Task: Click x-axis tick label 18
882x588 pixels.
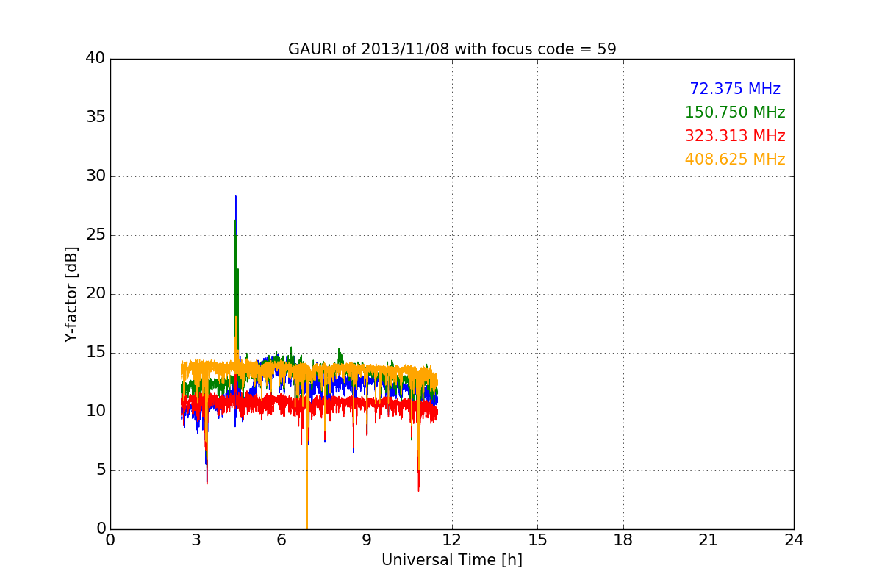Action: [x=623, y=539]
